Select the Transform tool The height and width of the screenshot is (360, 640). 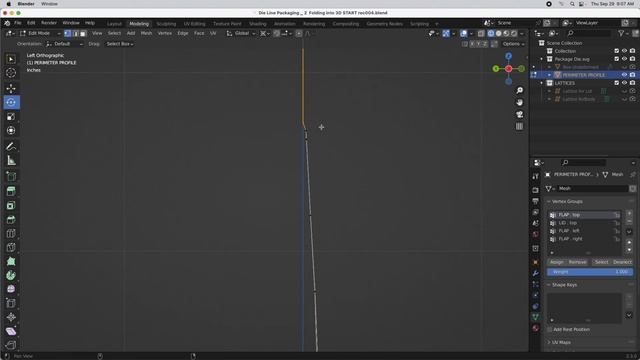point(11,131)
